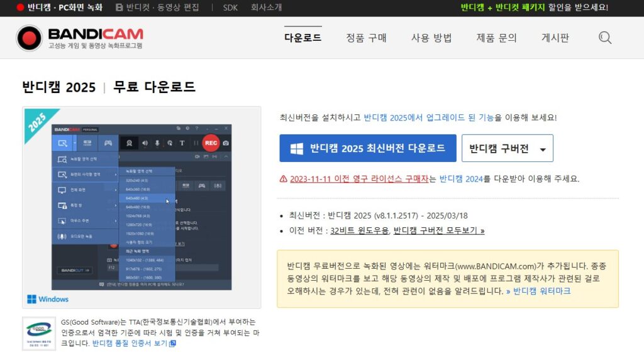644x358 pixels.
Task: Click the 패키지 할인 promotion link
Action: (535, 8)
